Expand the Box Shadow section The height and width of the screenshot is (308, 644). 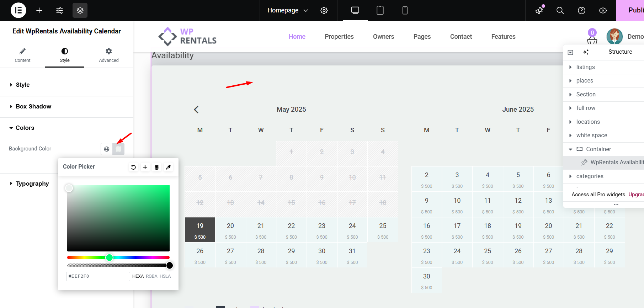pyautogui.click(x=33, y=106)
